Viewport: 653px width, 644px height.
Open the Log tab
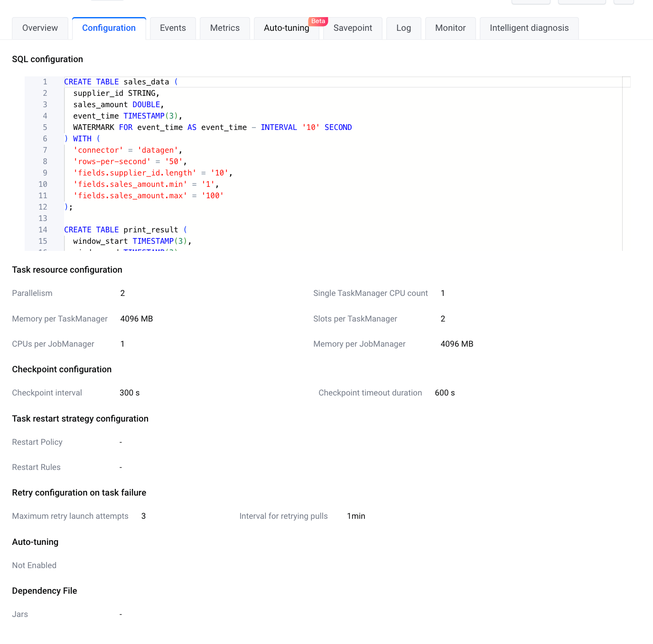(403, 28)
